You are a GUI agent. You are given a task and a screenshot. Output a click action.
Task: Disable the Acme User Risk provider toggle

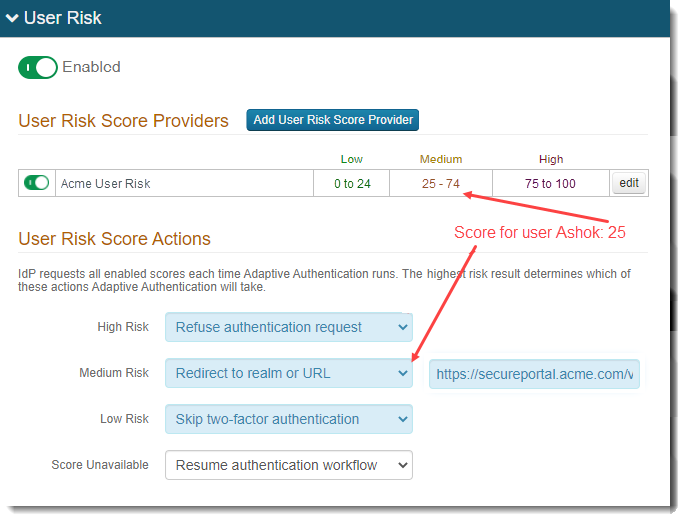36,183
